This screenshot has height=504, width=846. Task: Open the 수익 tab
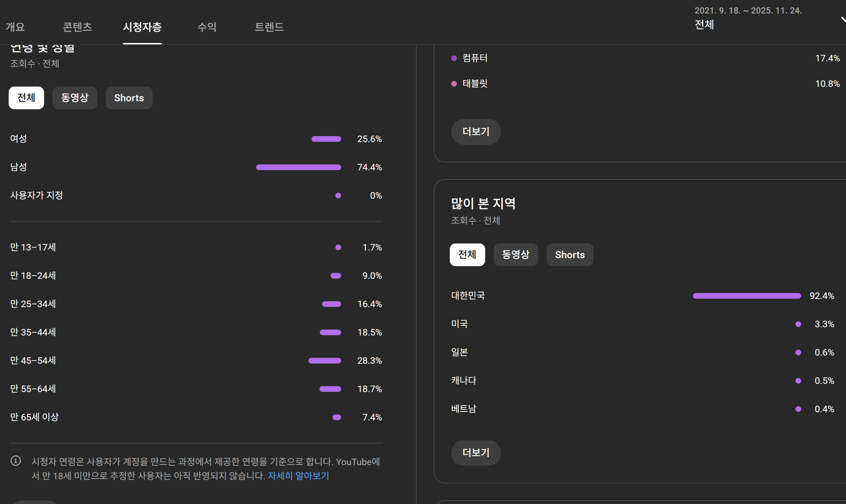(207, 27)
